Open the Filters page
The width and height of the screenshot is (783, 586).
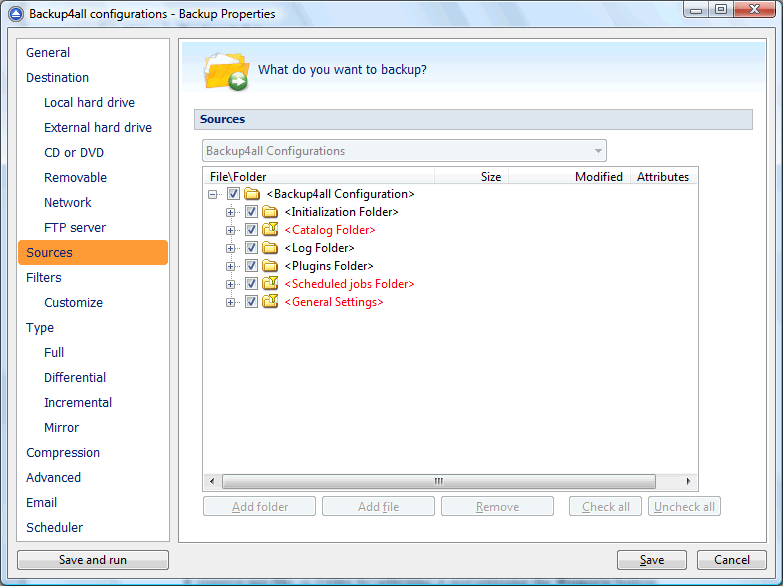[x=44, y=277]
